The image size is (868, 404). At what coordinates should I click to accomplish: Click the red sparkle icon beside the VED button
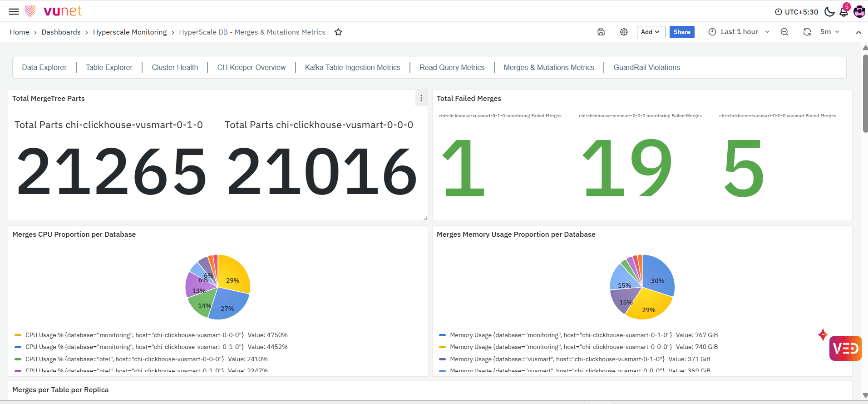[x=823, y=335]
